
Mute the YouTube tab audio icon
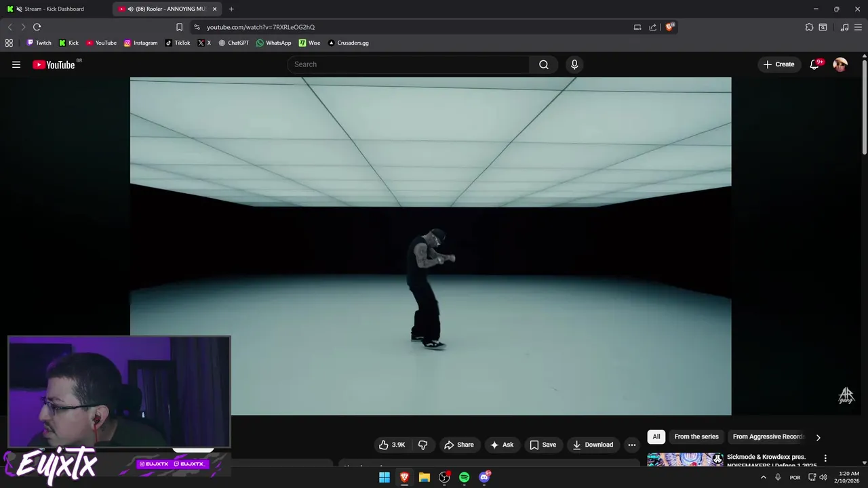point(130,9)
